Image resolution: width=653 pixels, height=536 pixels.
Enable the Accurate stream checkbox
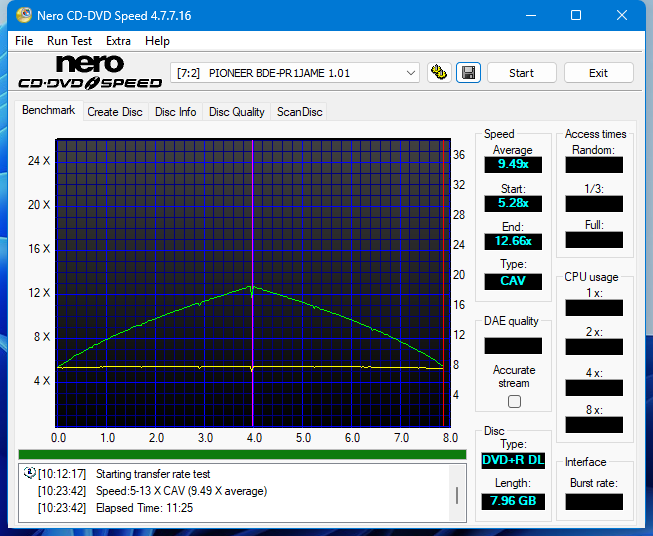tap(514, 401)
